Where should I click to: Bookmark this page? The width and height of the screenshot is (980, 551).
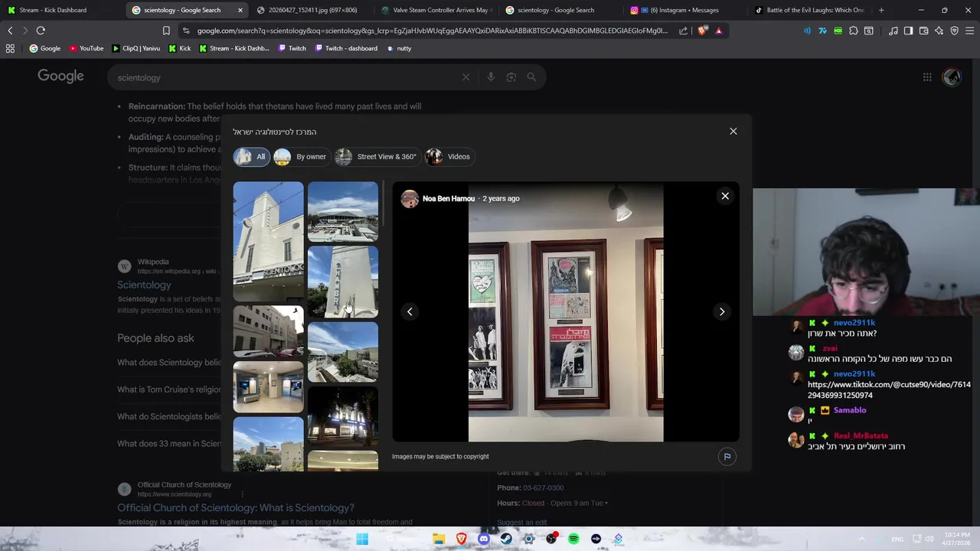coord(166,31)
